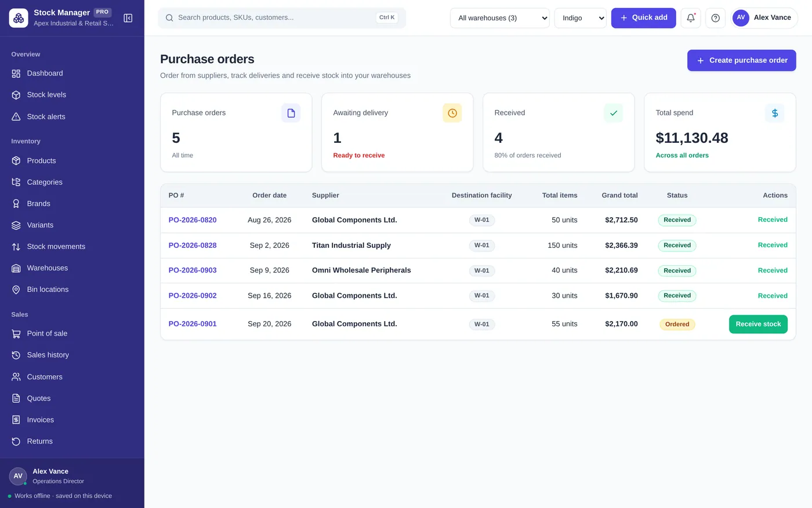Open Customers page from sidebar
The width and height of the screenshot is (812, 508).
72,377
